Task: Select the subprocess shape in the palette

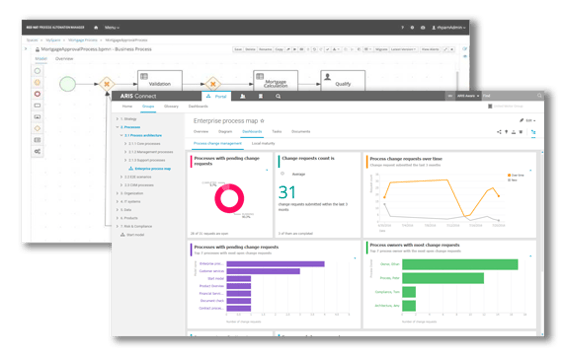Action: pyautogui.click(x=37, y=117)
